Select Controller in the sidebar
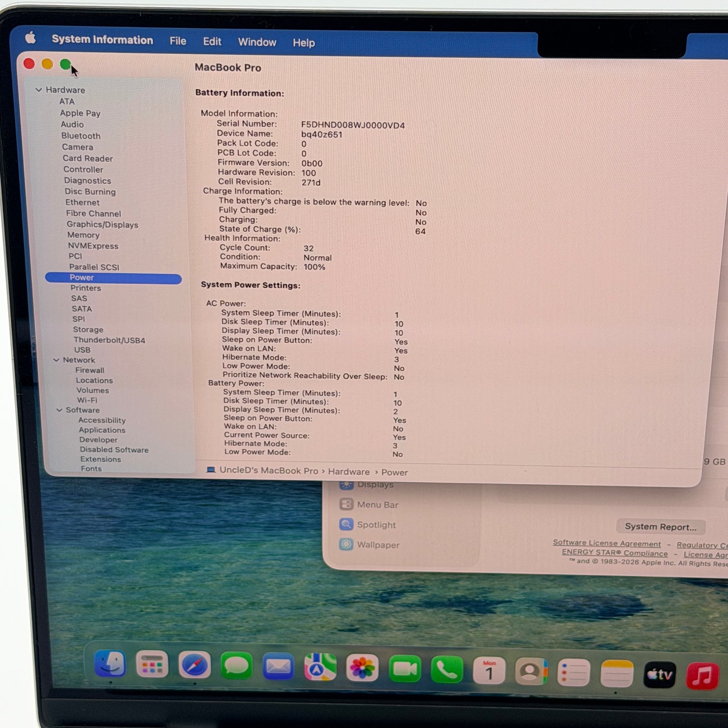728x728 pixels. tap(83, 170)
